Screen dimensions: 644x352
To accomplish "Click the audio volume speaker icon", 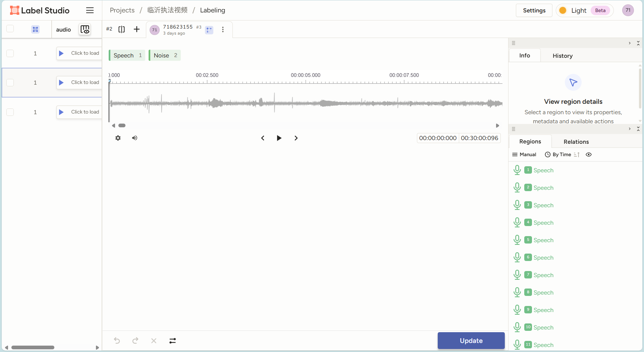I will pyautogui.click(x=135, y=138).
